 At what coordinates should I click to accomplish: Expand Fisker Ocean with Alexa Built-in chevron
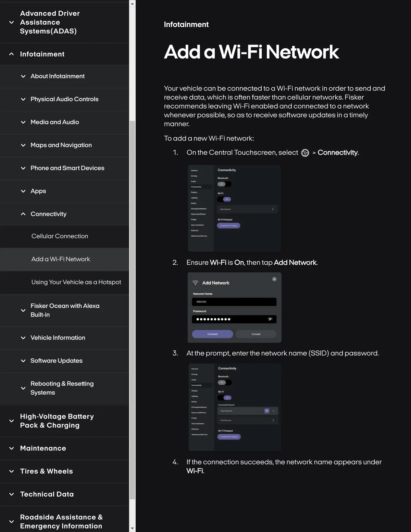coord(23,310)
